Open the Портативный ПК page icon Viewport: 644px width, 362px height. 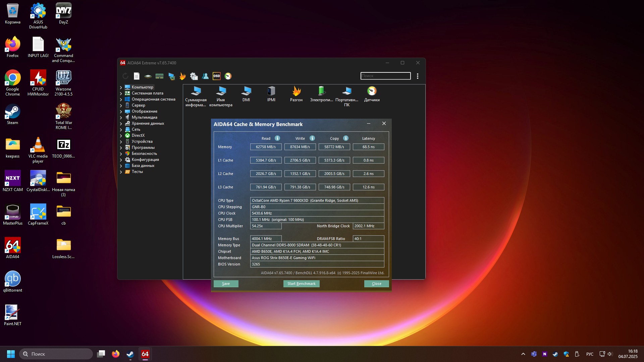(x=347, y=97)
